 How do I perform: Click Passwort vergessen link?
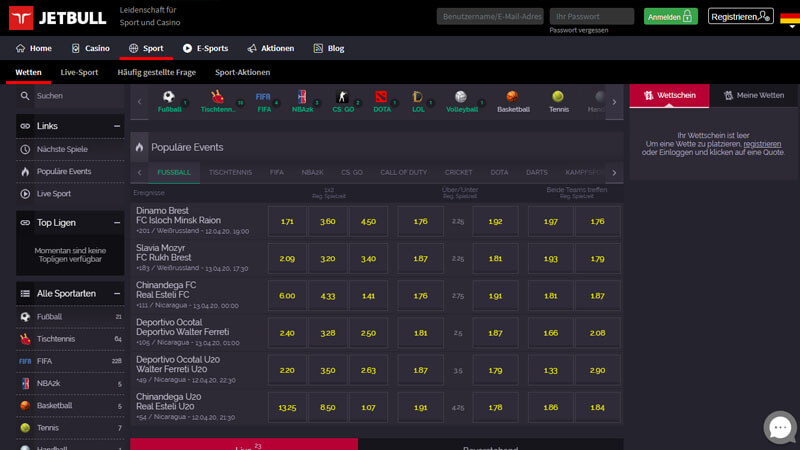click(579, 30)
